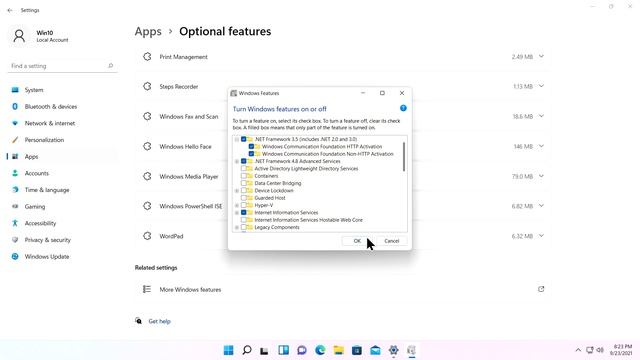Viewport: 640px width, 360px height.
Task: Show hidden tray icons chevron
Action: click(x=578, y=350)
